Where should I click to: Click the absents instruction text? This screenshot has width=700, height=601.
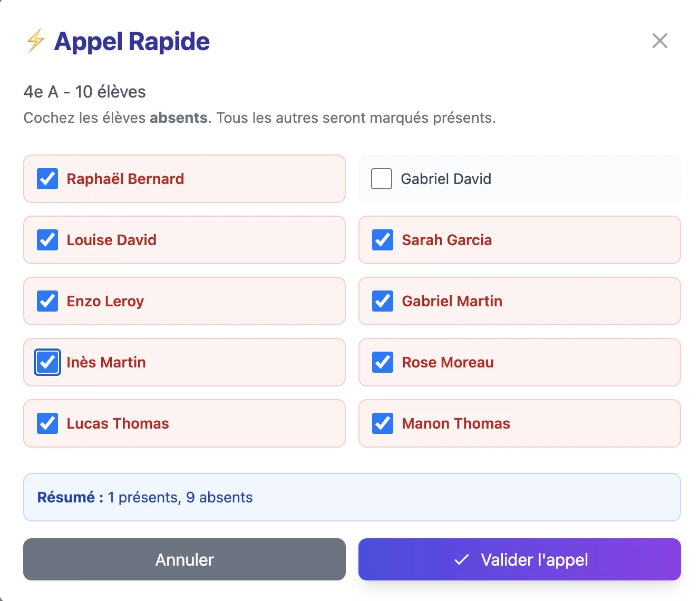(178, 118)
